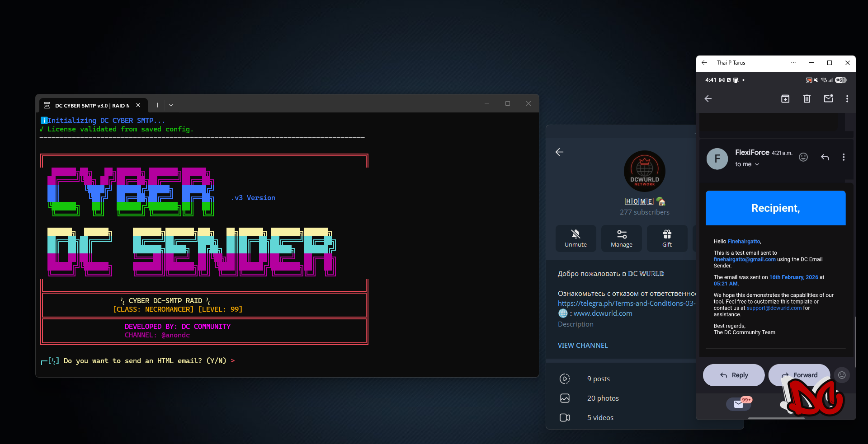
Task: Click VIEW CHANNEL link
Action: 583,345
